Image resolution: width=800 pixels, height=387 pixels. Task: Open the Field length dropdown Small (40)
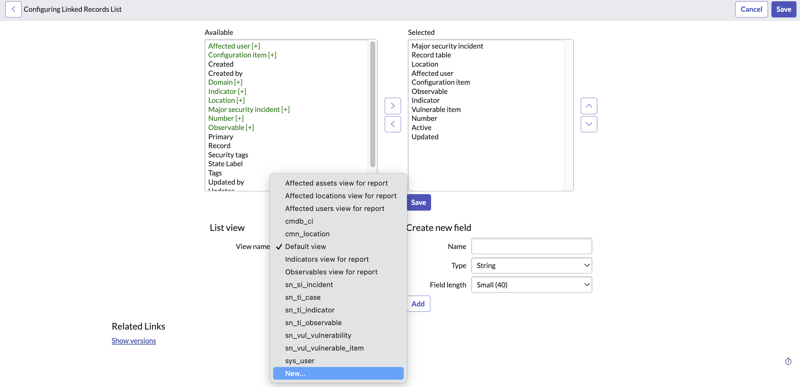tap(531, 285)
